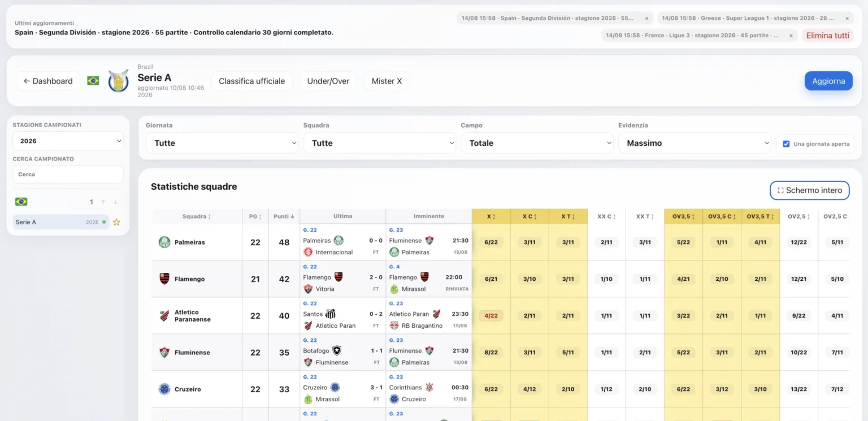Click the 48 points value for Palmeiras
Screen dimensions: 868x421
(x=284, y=242)
